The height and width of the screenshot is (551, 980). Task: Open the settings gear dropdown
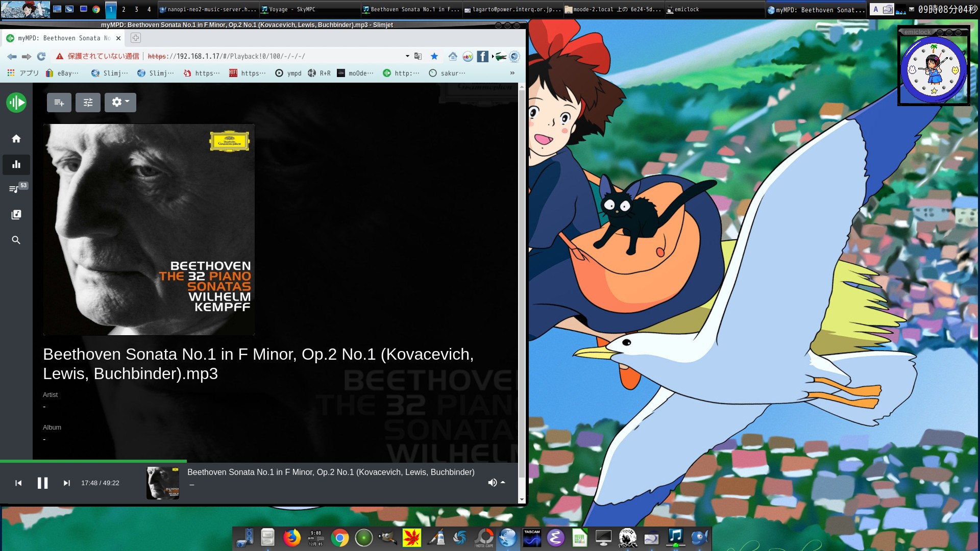tap(120, 103)
